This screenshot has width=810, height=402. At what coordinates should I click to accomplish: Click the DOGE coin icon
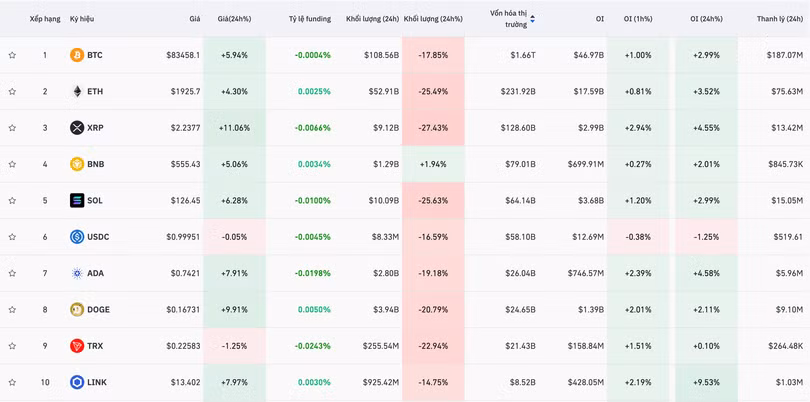pyautogui.click(x=77, y=310)
